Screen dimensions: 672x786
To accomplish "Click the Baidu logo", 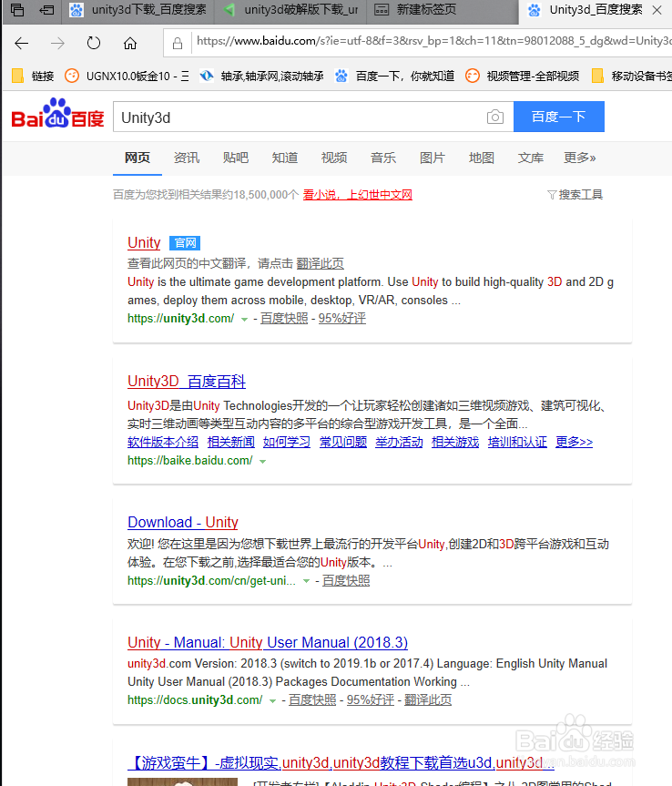I will coord(57,113).
